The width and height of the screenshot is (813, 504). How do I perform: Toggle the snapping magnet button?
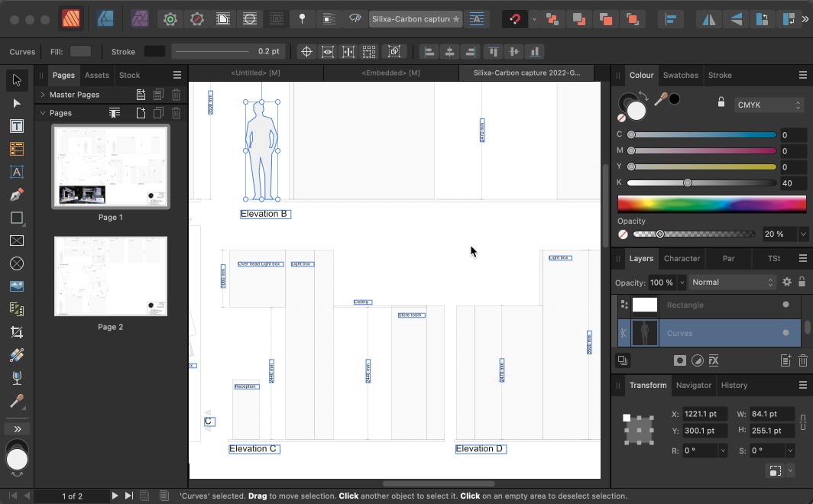pyautogui.click(x=515, y=19)
